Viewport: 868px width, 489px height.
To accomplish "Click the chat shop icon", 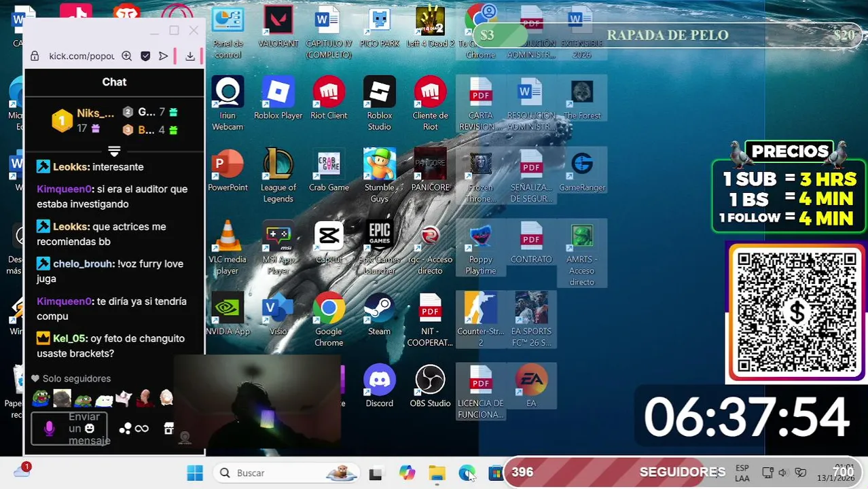I will (168, 429).
